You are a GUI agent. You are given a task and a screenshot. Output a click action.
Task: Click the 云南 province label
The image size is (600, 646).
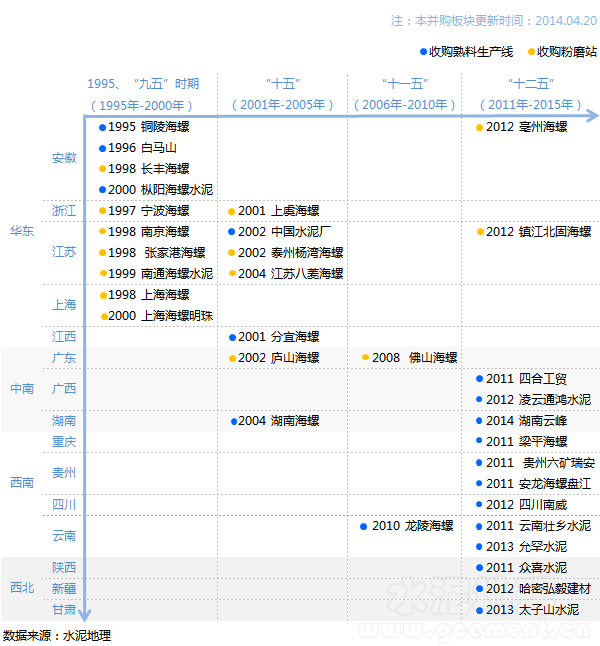[64, 536]
